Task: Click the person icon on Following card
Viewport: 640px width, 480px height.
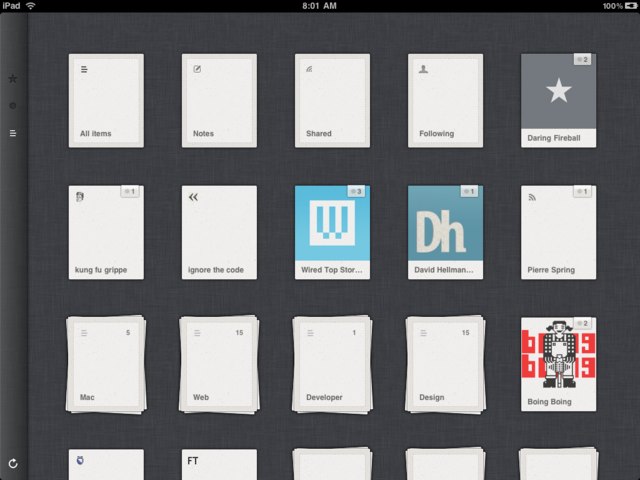Action: [x=423, y=69]
